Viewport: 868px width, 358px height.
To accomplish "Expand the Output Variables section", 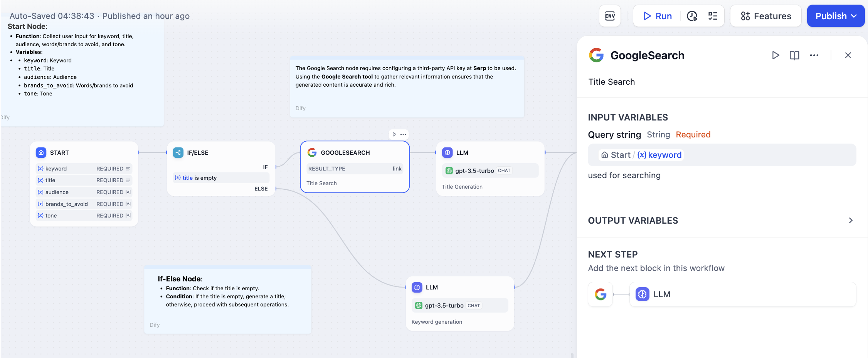I will [851, 221].
